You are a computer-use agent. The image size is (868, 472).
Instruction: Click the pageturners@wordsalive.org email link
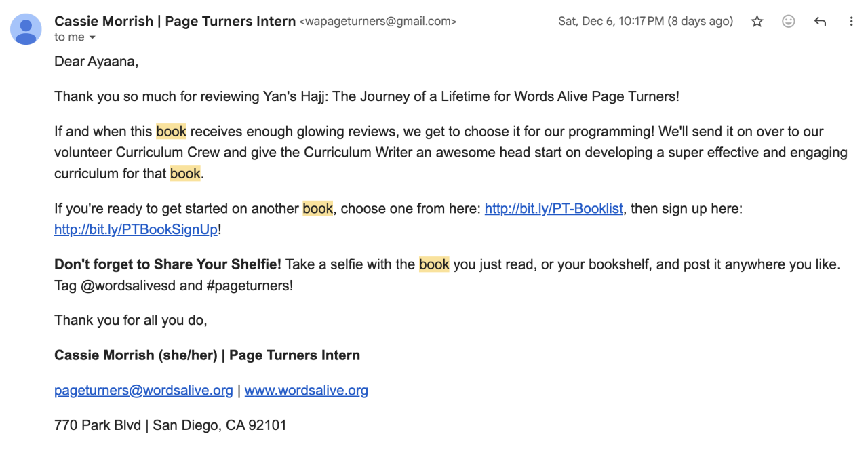point(143,391)
